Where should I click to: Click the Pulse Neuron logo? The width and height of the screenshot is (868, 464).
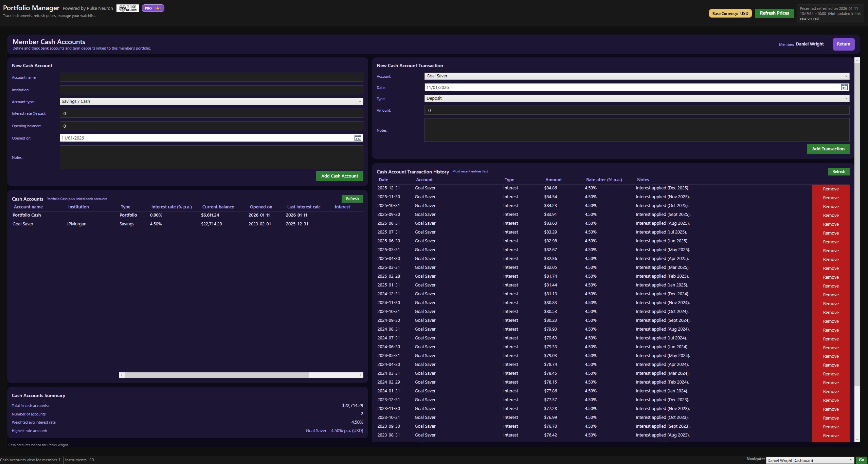pyautogui.click(x=128, y=8)
